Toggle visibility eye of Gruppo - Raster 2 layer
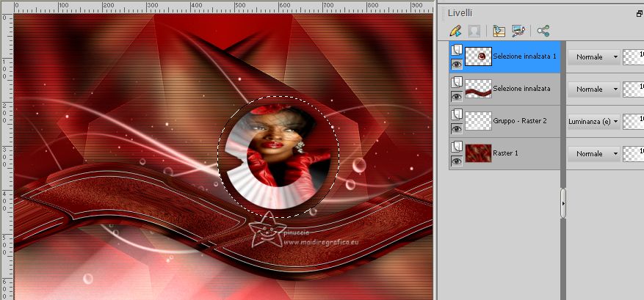This screenshot has width=644, height=300. pyautogui.click(x=457, y=129)
